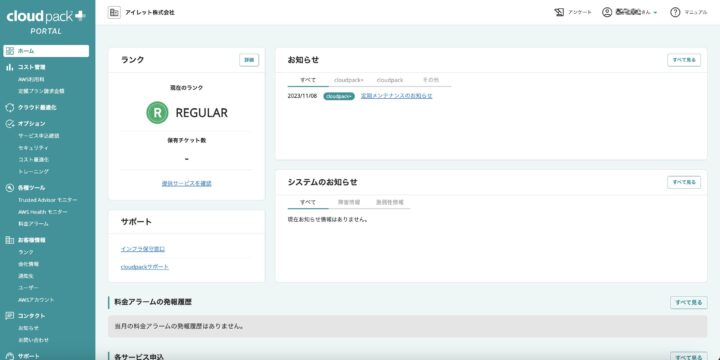
Task: Open 定期メンテナンスのお知らせ link
Action: point(397,96)
